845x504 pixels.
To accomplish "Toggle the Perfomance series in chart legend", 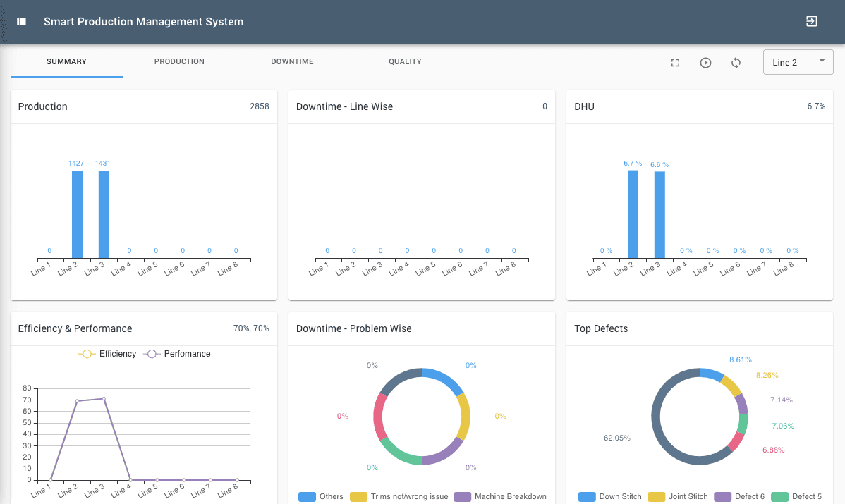I will tap(177, 354).
